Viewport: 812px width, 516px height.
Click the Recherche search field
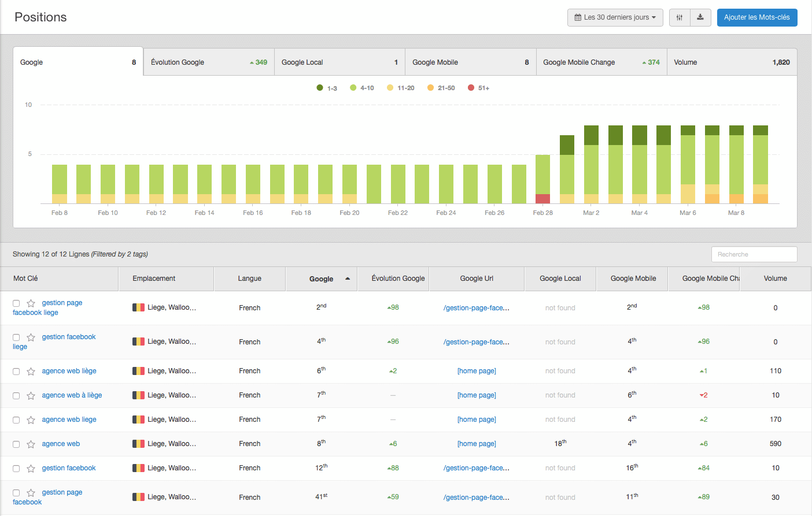click(754, 254)
